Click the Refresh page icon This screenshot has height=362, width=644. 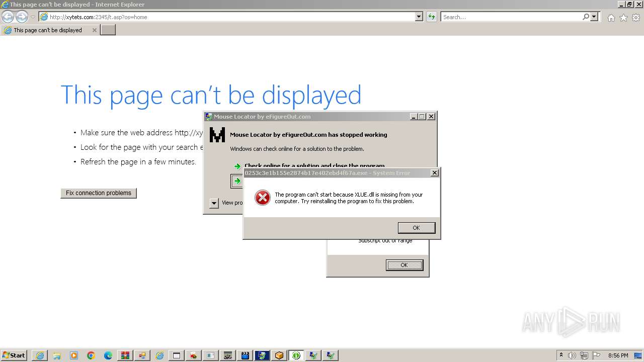(x=431, y=17)
